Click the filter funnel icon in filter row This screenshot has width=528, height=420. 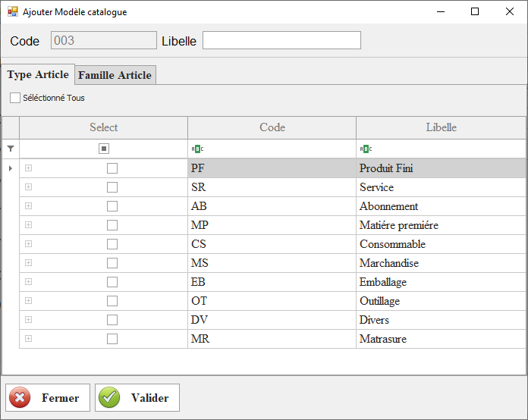click(x=11, y=149)
